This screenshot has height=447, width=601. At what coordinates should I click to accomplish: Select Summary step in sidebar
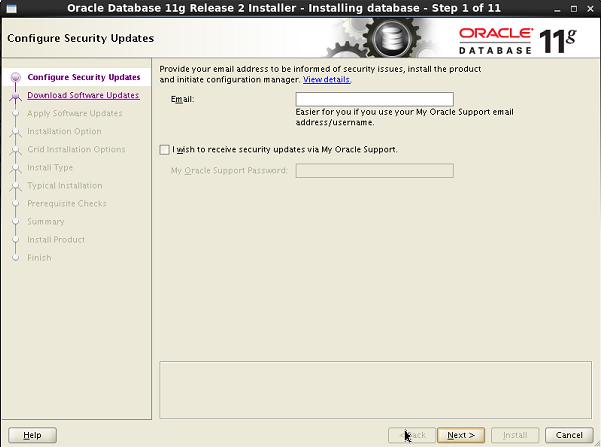click(46, 222)
